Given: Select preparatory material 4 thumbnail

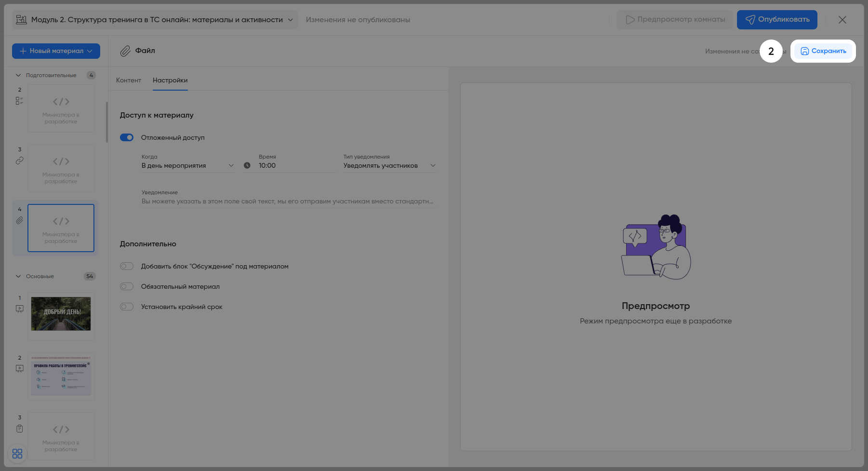Looking at the screenshot, I should point(61,228).
